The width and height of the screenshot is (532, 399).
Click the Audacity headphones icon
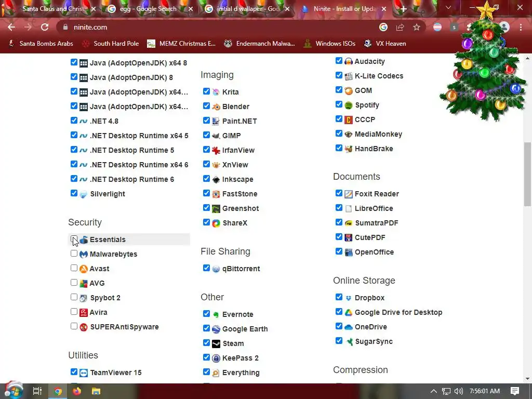349,61
